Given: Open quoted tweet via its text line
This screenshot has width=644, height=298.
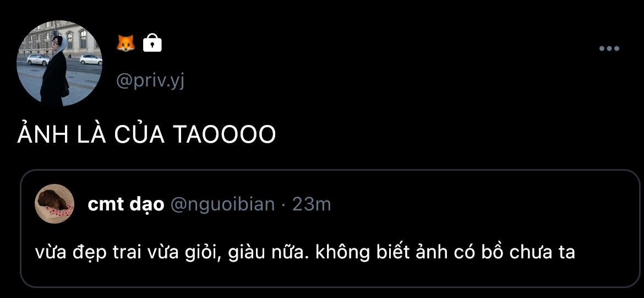Looking at the screenshot, I should click(305, 252).
